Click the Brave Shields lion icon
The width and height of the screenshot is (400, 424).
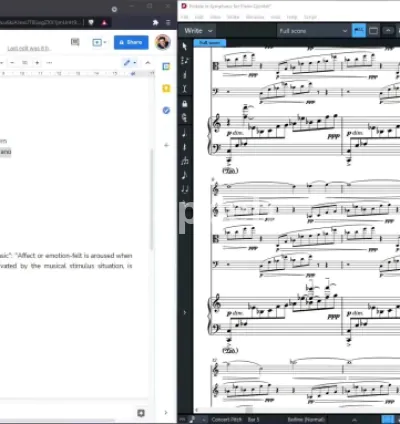(x=91, y=22)
